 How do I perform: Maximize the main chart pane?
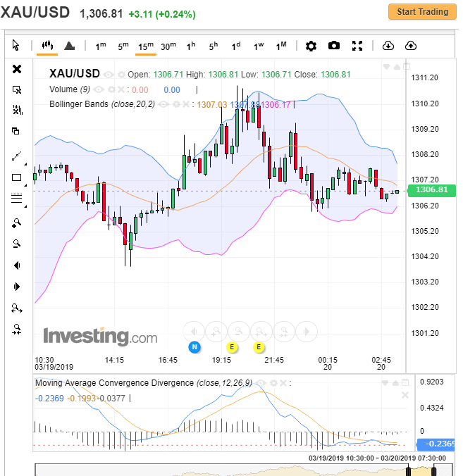(x=407, y=66)
